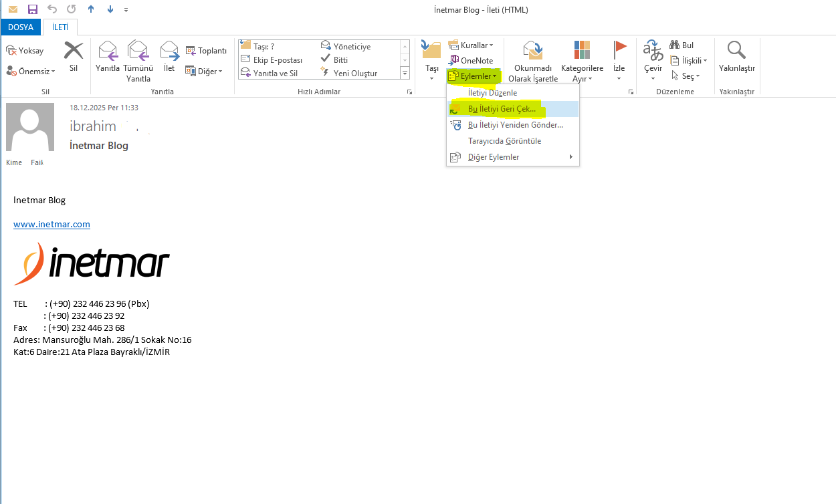Click Okunmadı Olarak İşaretle envelope icon
This screenshot has height=504, width=836.
(532, 51)
